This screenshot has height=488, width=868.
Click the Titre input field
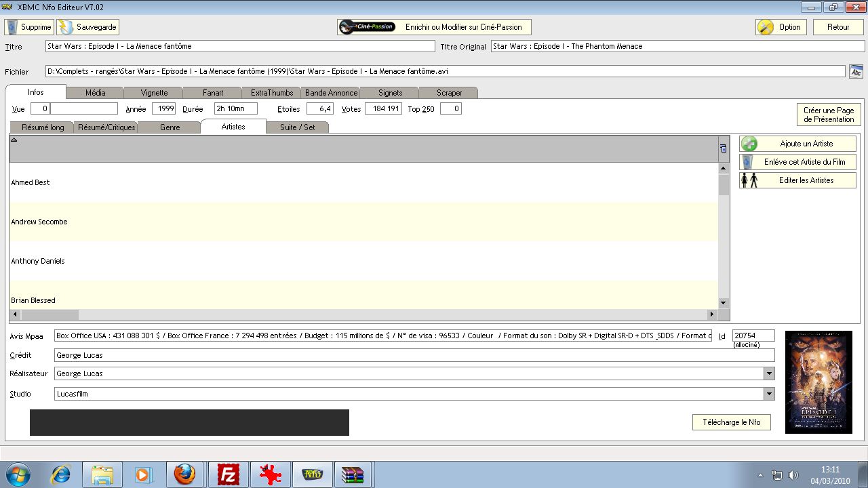click(240, 46)
